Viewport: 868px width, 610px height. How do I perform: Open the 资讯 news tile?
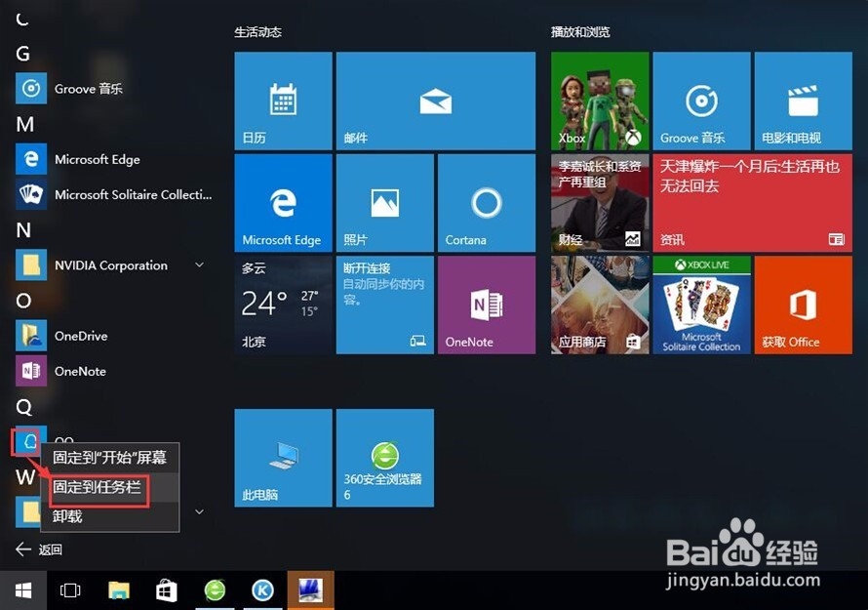pyautogui.click(x=752, y=203)
